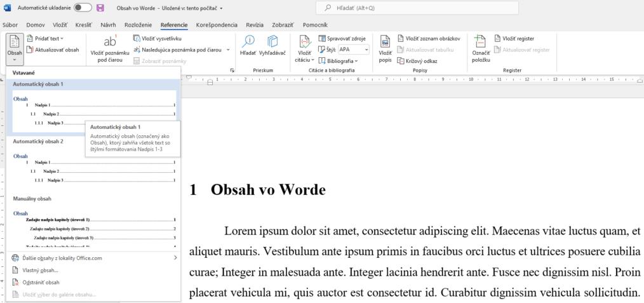Click the Vložiť vysvetlivku icon
This screenshot has width=644, height=303.
tap(137, 39)
